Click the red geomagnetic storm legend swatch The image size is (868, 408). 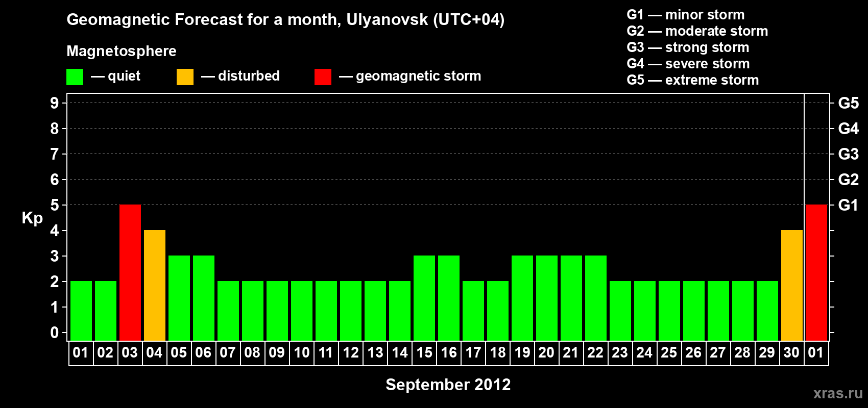323,77
